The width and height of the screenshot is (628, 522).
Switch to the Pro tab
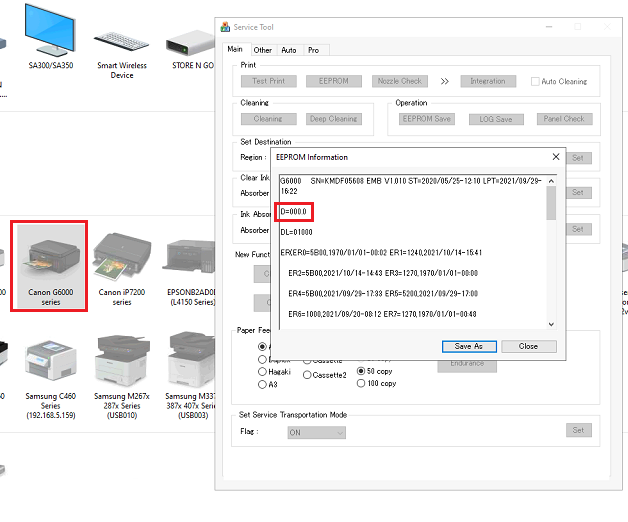[314, 50]
